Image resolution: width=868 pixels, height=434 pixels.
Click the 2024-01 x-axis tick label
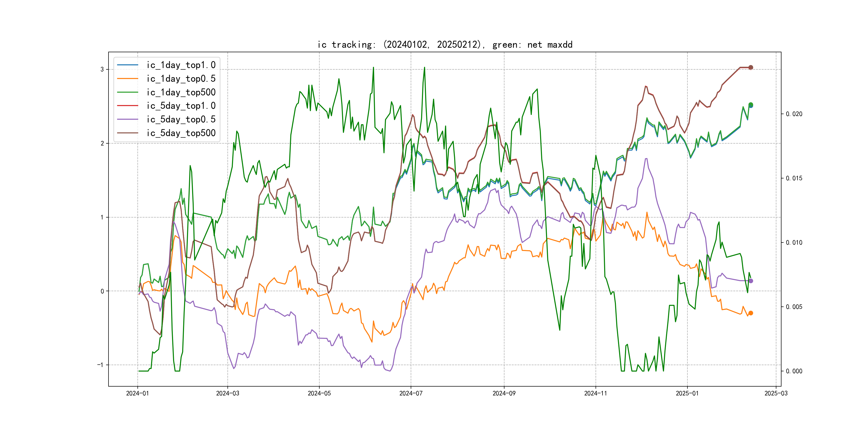click(137, 393)
